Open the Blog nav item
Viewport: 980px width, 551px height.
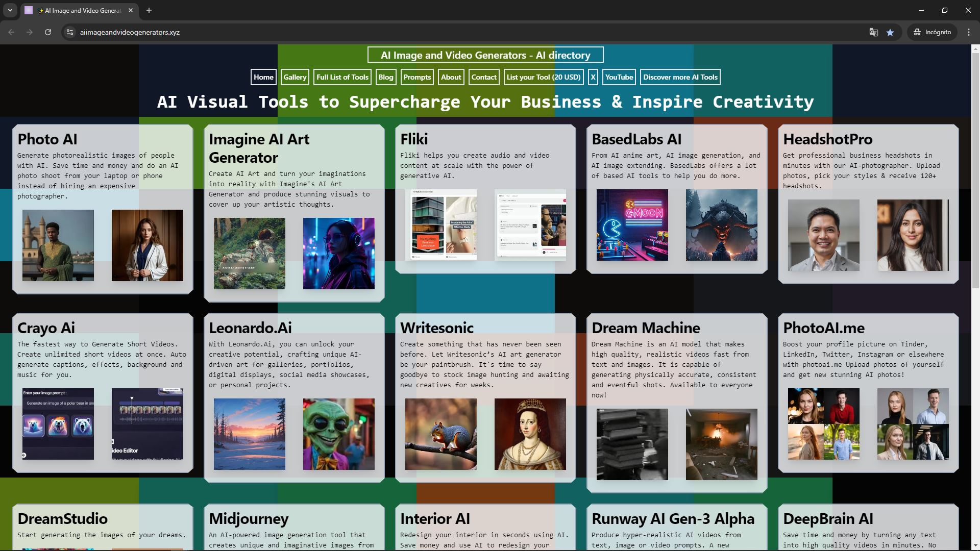coord(386,77)
